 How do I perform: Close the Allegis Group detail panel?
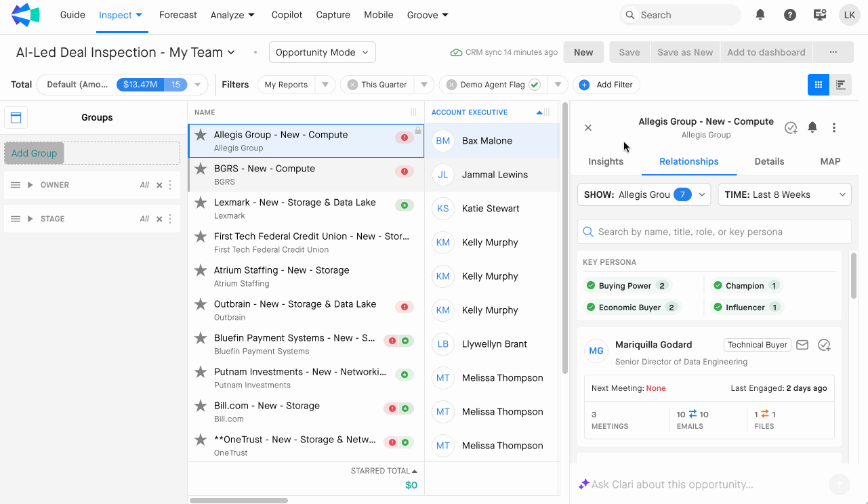pos(588,127)
